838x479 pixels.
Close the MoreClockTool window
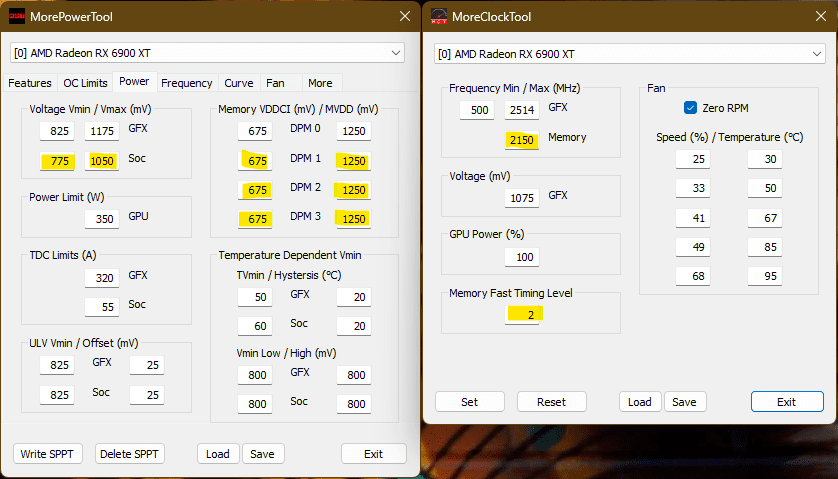821,16
